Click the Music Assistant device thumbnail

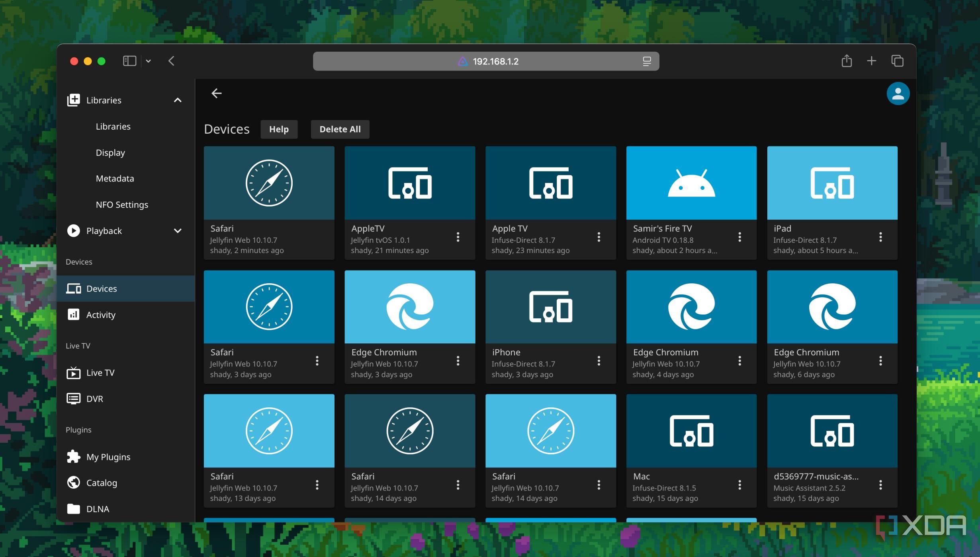tap(832, 431)
